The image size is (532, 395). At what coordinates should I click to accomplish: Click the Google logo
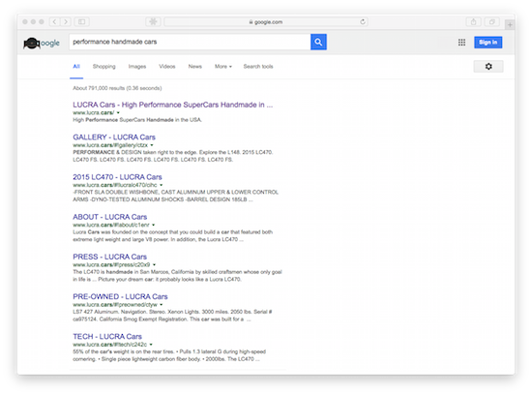(42, 43)
